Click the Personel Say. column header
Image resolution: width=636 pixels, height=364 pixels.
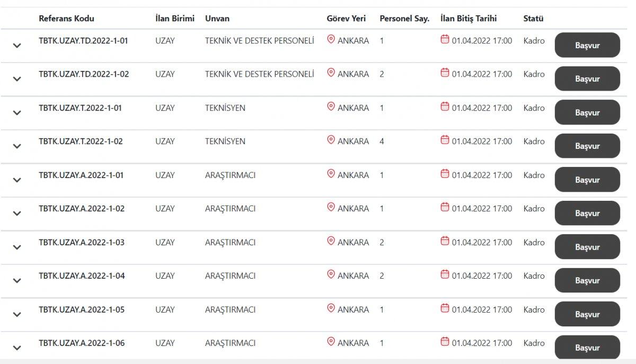pos(404,19)
